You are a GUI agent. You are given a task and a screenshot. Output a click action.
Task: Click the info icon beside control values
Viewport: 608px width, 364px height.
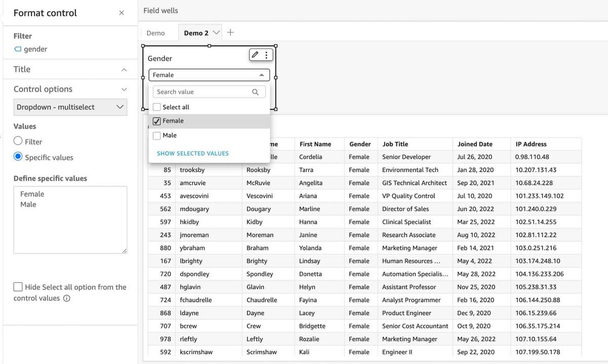66,298
